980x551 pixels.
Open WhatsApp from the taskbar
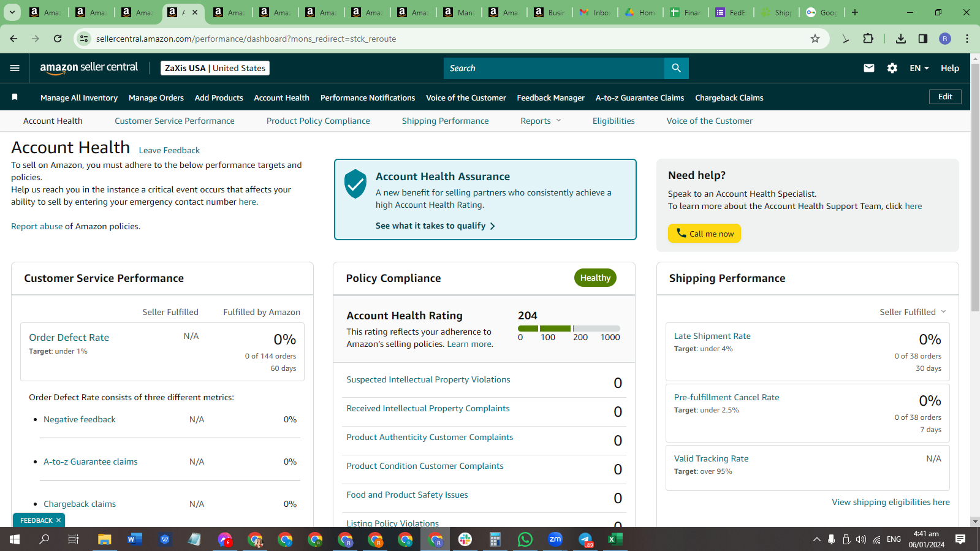coord(525,539)
